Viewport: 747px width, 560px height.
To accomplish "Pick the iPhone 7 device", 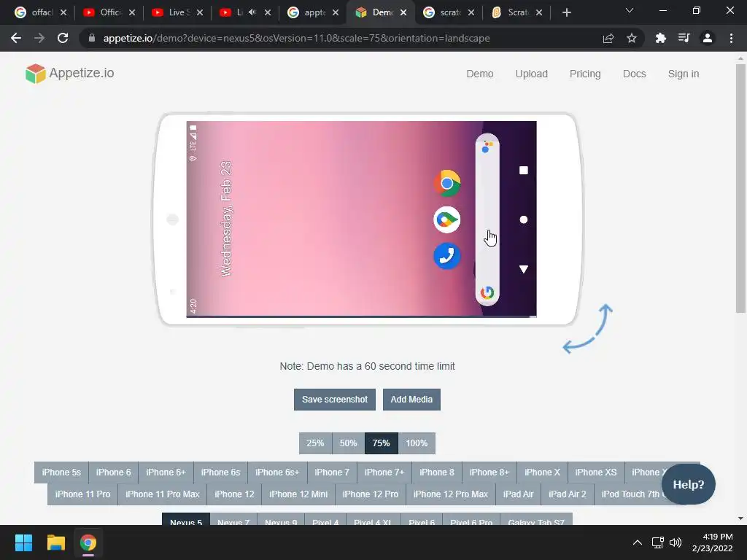I will pyautogui.click(x=332, y=472).
